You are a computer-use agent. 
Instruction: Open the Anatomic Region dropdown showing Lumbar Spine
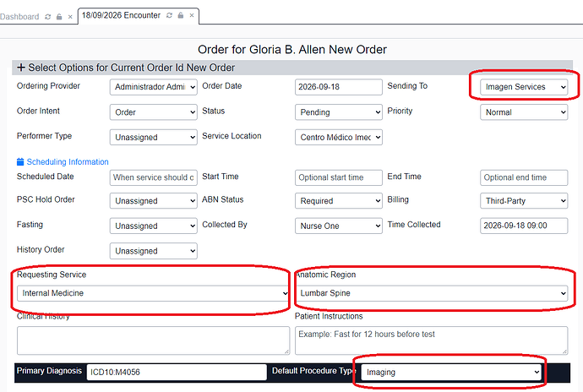coord(431,293)
